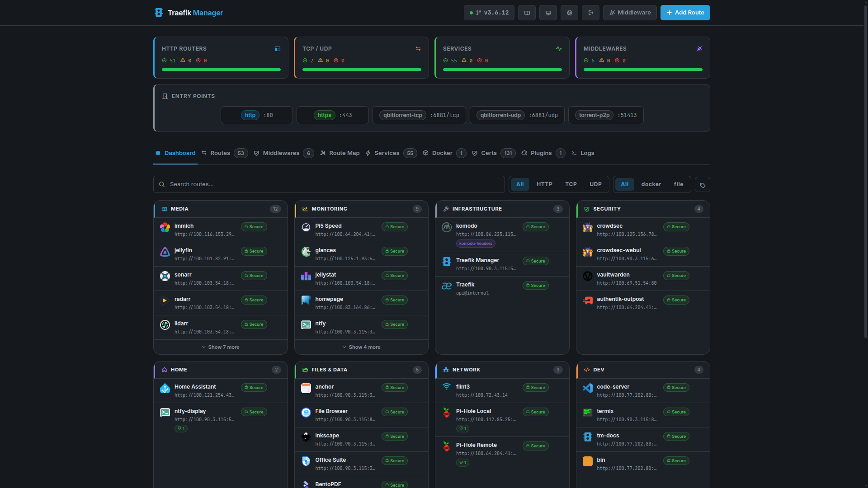Screen dimensions: 868x488
Task: Expand the komodo-headers middleware badge
Action: tap(475, 244)
